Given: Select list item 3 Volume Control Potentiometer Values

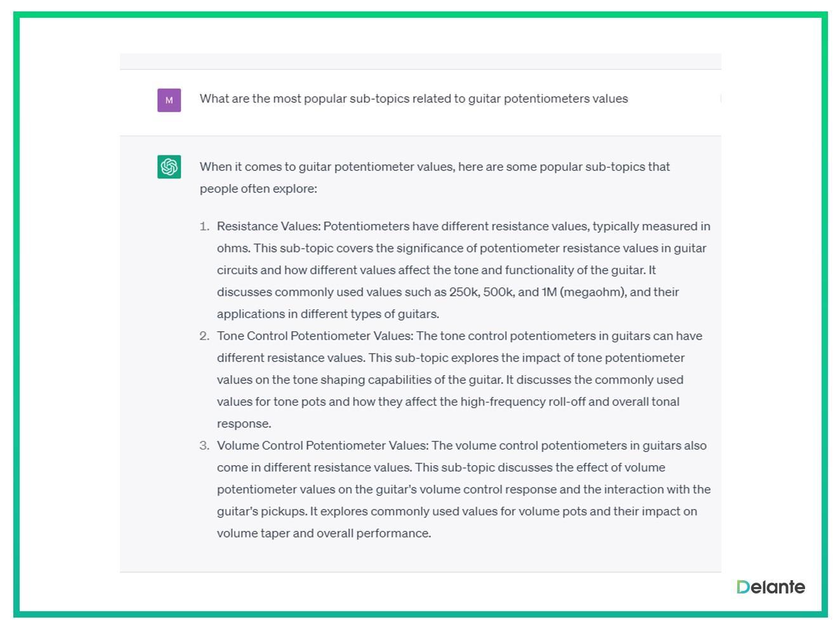Looking at the screenshot, I should coord(323,446).
